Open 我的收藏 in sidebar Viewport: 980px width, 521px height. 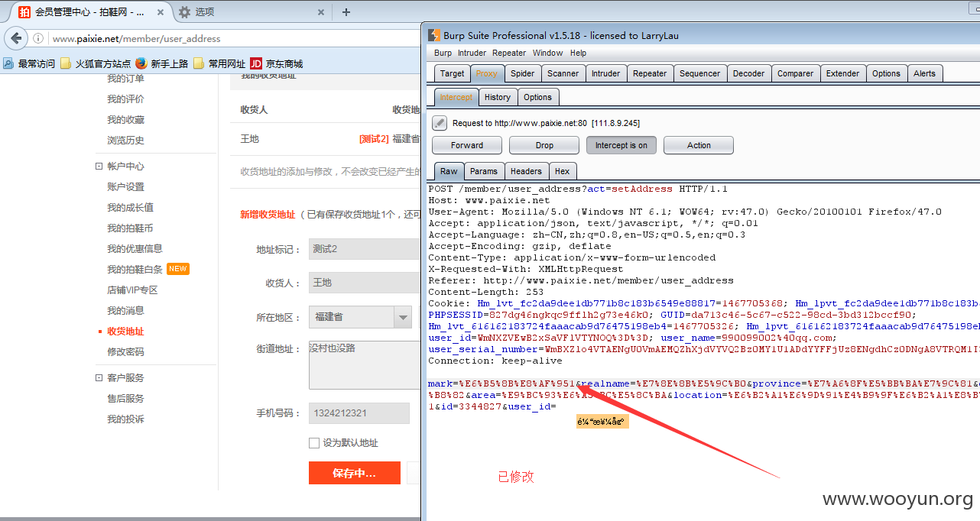click(125, 119)
